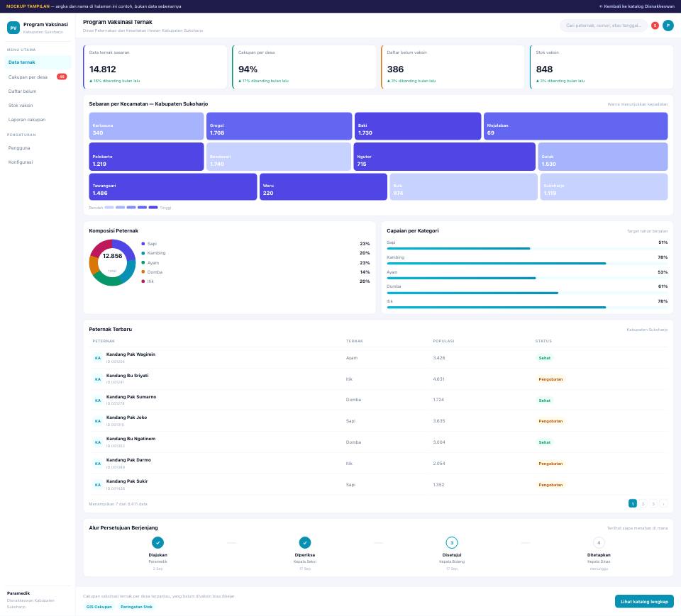681x616 pixels.
Task: Open Laporan cakupan in the sidebar
Action: [38, 119]
